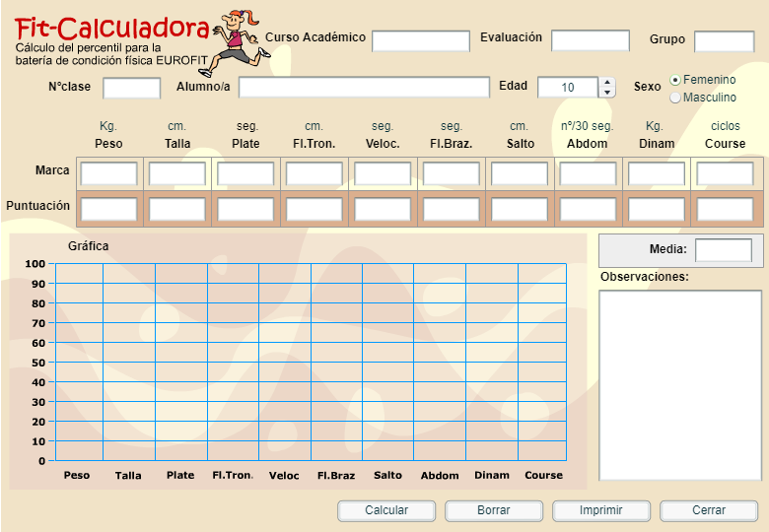This screenshot has width=769, height=532.
Task: Focus the Nºclase input field
Action: pyautogui.click(x=132, y=88)
